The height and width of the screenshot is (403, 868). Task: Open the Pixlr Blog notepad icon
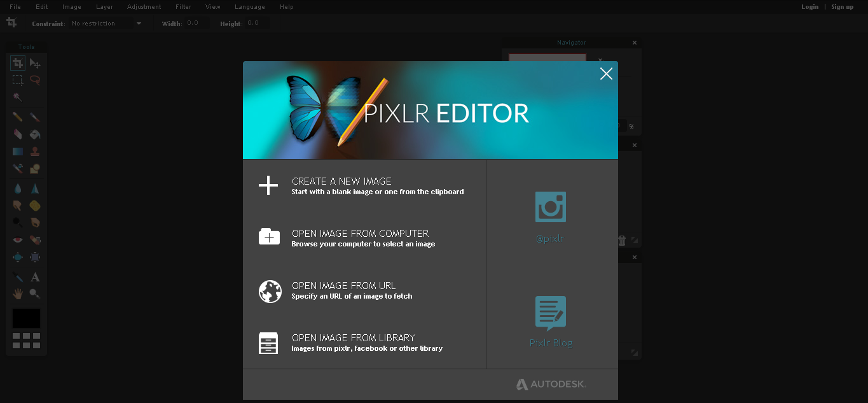(551, 313)
